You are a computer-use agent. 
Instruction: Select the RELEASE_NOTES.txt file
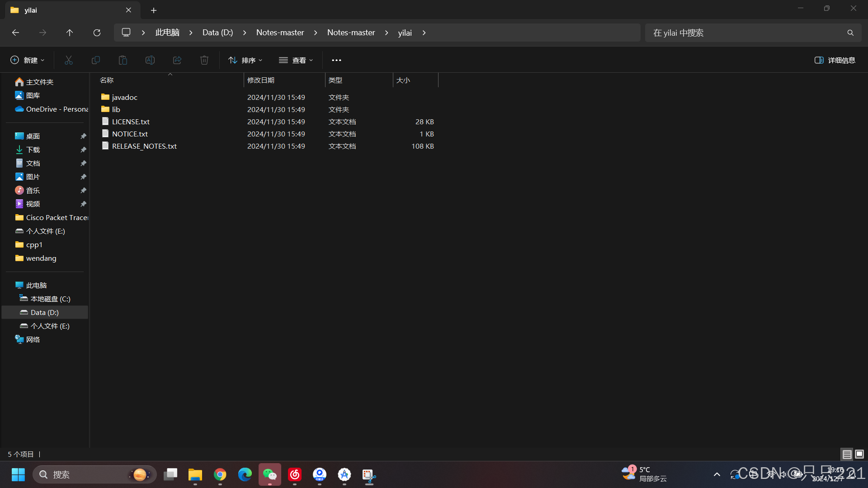pos(144,146)
